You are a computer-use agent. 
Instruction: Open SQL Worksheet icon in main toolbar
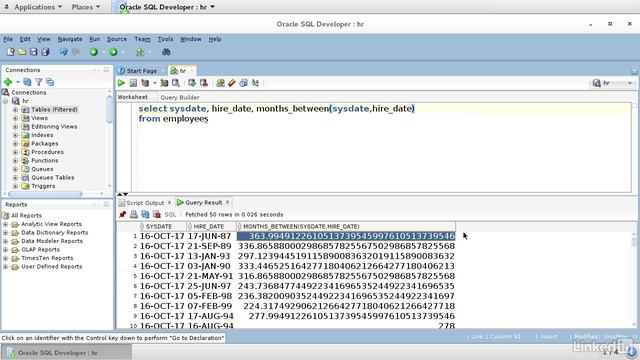[x=140, y=52]
